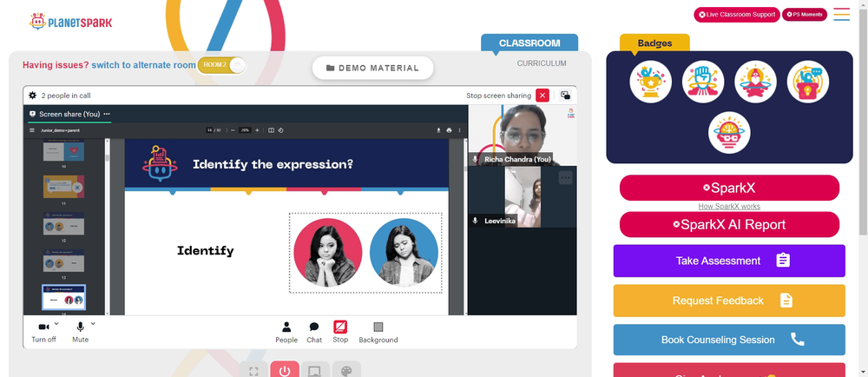Click the red Stop screen sharing X
This screenshot has width=868, height=377.
(x=542, y=96)
